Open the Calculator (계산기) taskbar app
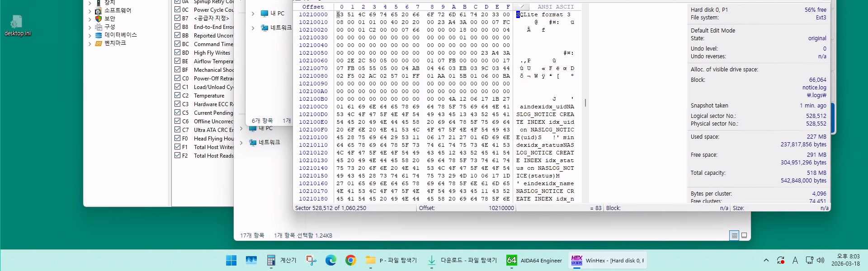The image size is (868, 271). pos(282,260)
